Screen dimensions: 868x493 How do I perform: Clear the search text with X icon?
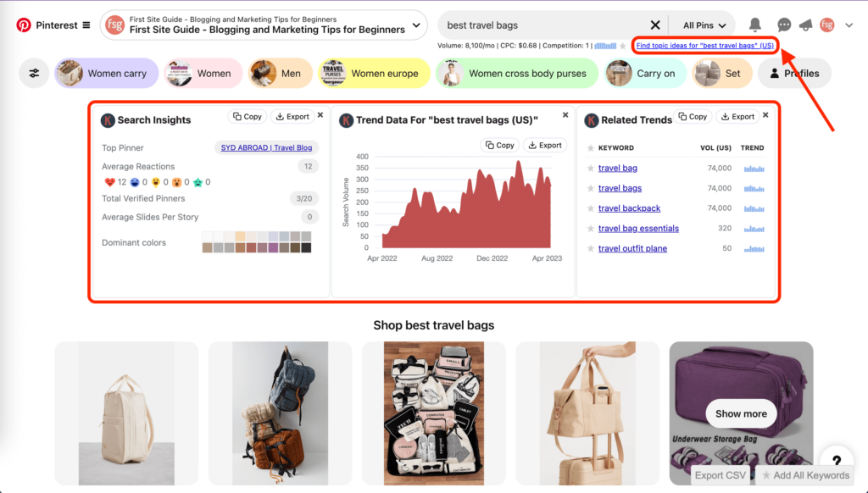(x=655, y=25)
